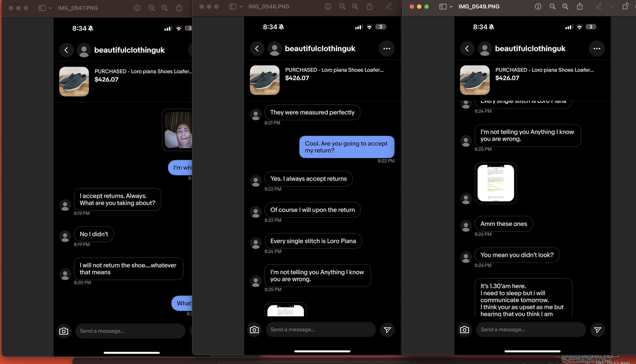Click the beautifulclothinguk username in IMG_0548
Viewport: 636px width, 364px height.
pyautogui.click(x=320, y=49)
